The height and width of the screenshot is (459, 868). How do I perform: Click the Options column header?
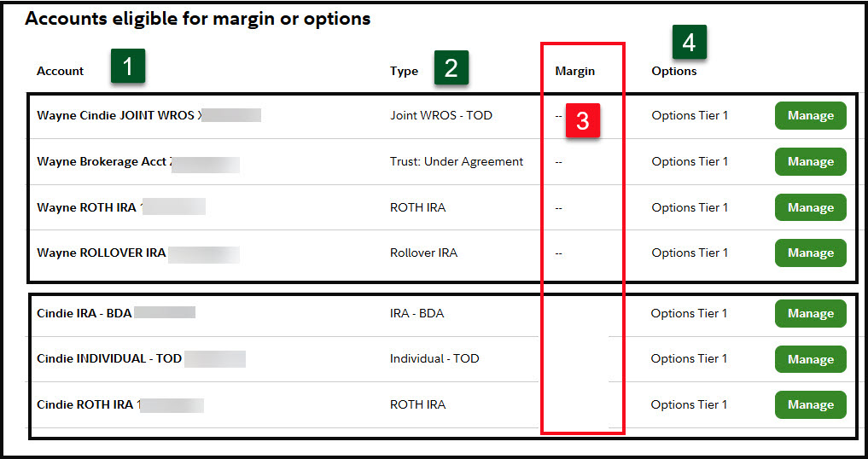pyautogui.click(x=673, y=71)
